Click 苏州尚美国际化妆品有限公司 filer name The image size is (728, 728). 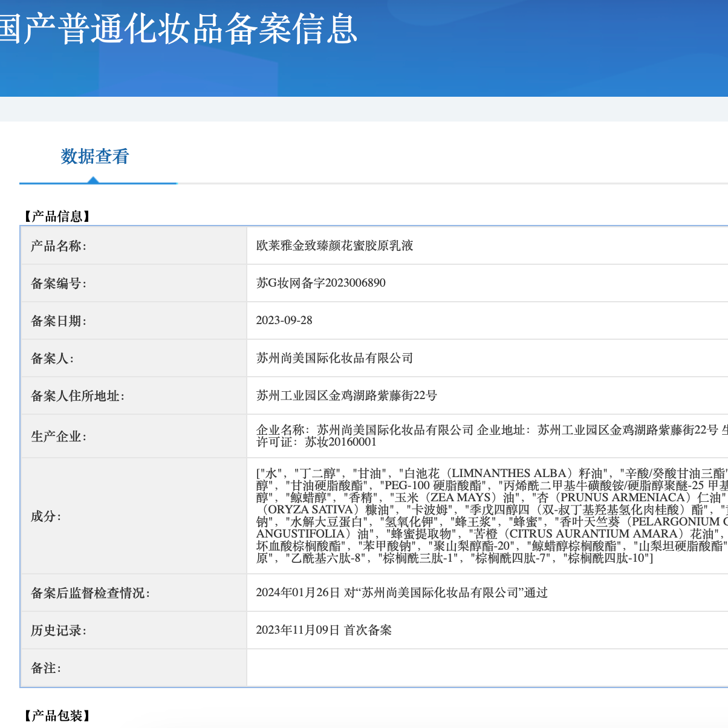[x=334, y=357]
